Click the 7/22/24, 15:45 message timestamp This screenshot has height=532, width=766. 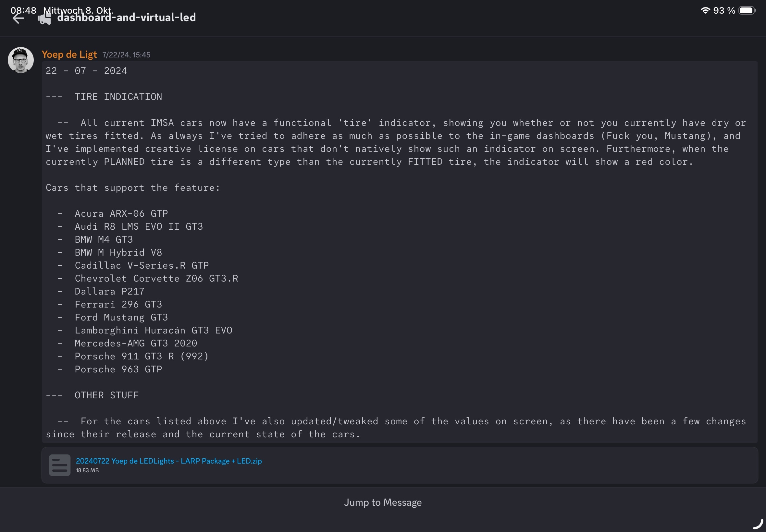(x=126, y=55)
